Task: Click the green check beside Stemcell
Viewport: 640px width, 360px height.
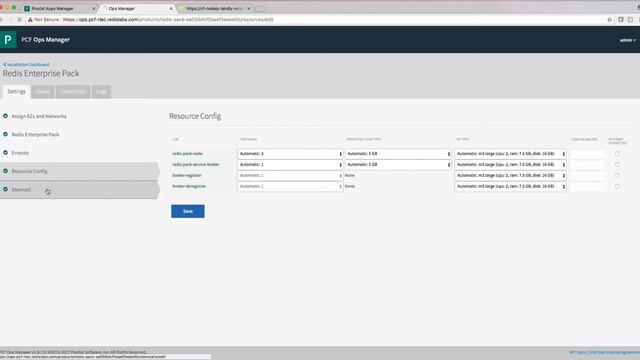Action: tap(5, 189)
